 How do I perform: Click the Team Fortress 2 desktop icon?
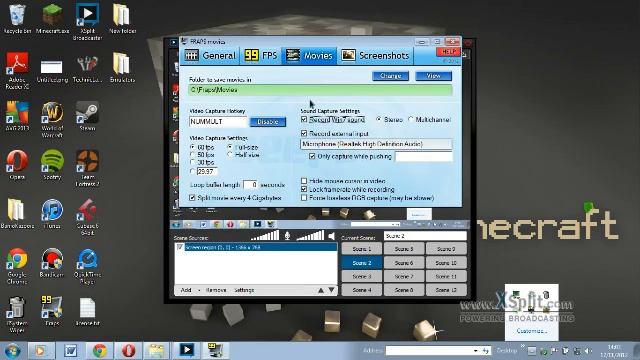point(87,168)
